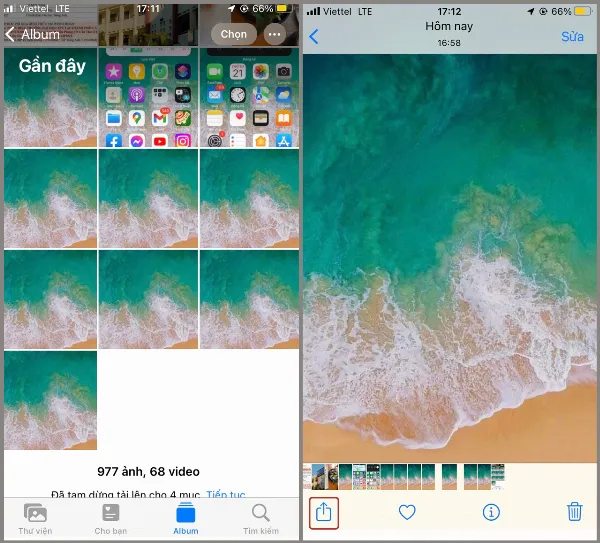
Task: Delete photo using the trash icon
Action: click(574, 512)
